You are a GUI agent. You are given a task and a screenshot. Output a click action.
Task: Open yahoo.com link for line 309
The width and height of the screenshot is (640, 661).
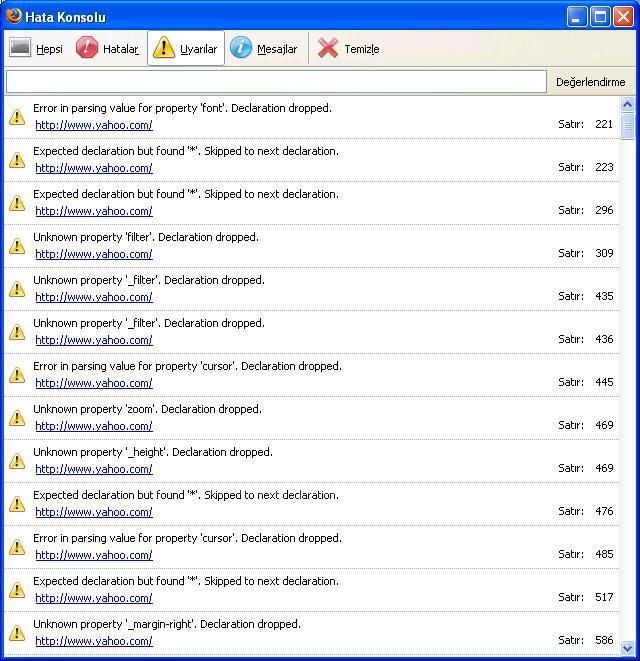[94, 254]
